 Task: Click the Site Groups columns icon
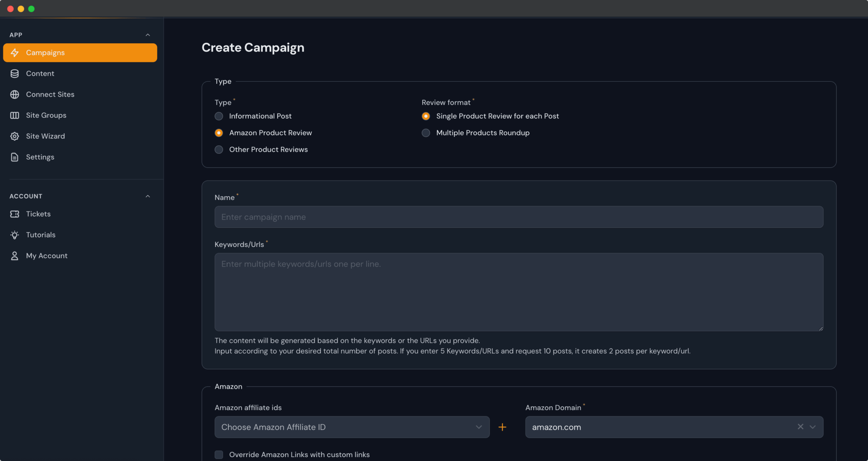15,115
